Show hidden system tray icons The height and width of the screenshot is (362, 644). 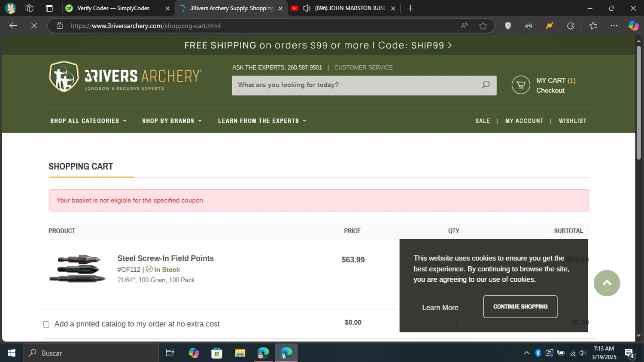point(526,353)
